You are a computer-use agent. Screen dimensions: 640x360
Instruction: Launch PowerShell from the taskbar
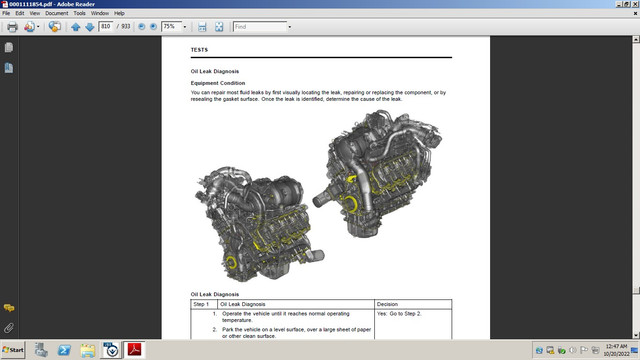tap(64, 350)
